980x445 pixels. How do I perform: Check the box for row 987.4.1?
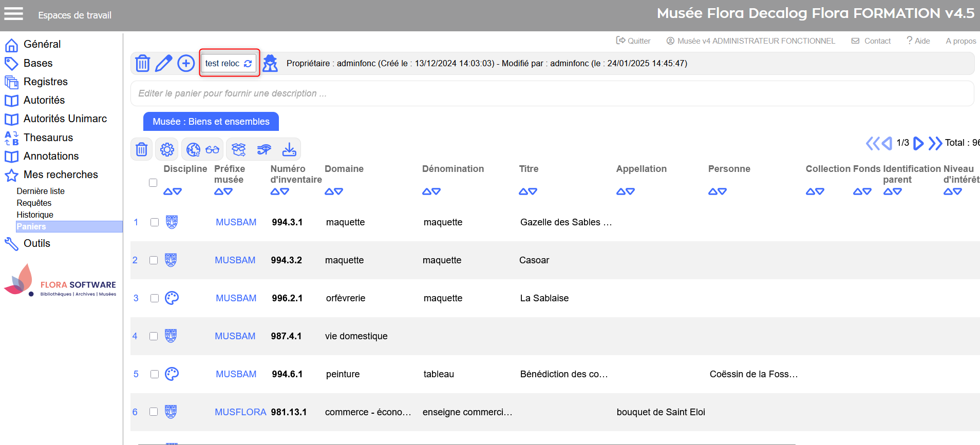154,336
